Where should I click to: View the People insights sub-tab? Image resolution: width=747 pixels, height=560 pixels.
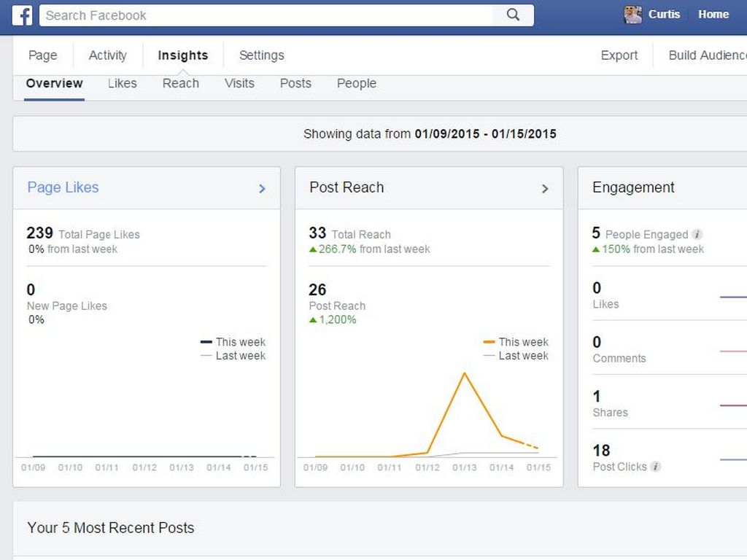click(356, 83)
